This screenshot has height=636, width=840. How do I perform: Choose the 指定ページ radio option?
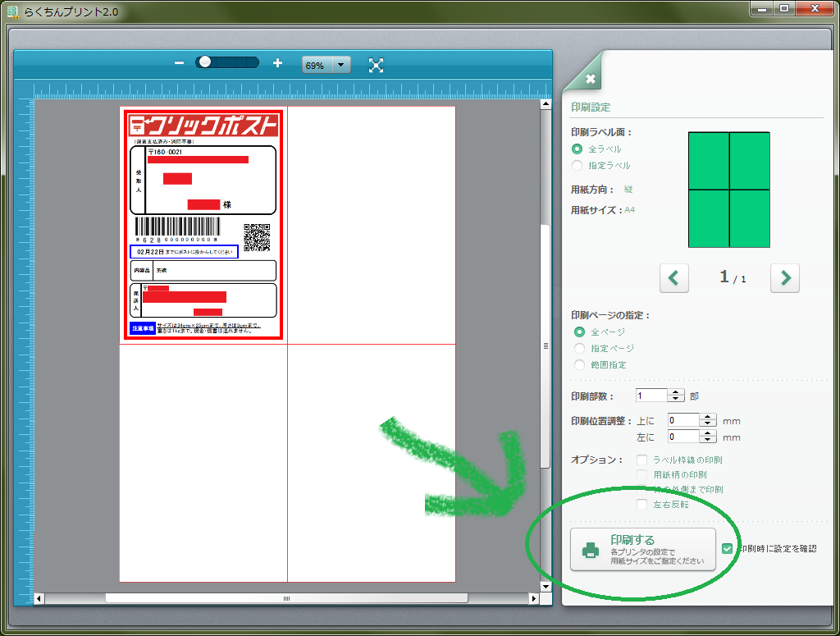579,348
